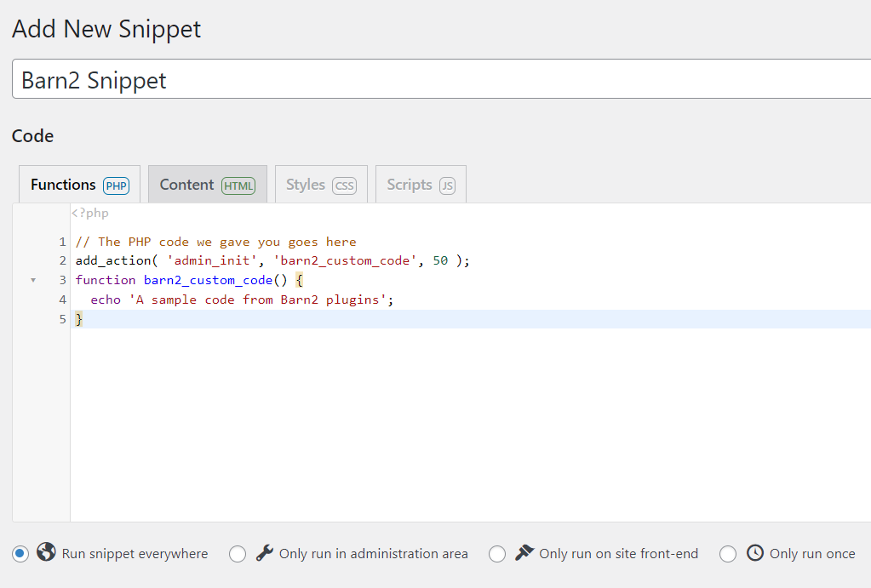Image resolution: width=871 pixels, height=588 pixels.
Task: Open the Scripts tab
Action: click(421, 185)
